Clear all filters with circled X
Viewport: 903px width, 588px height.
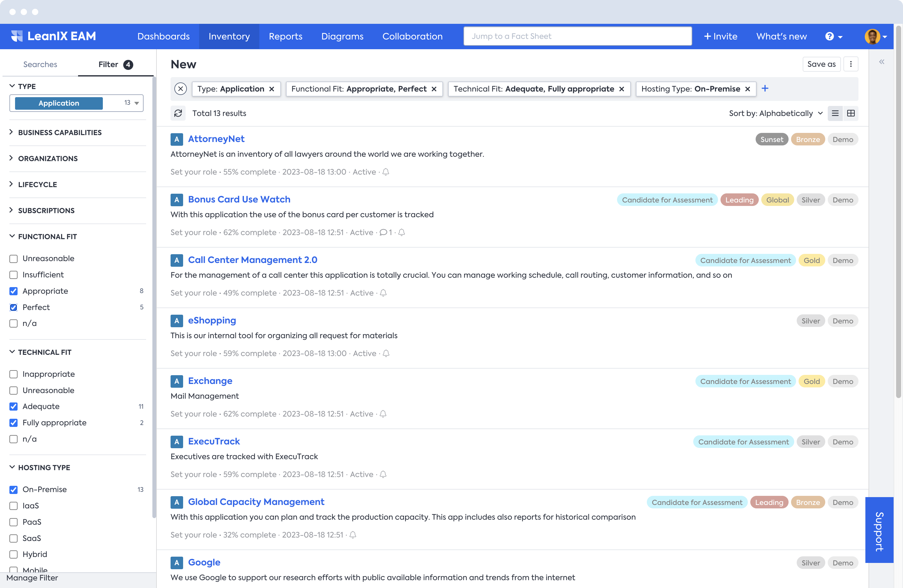click(181, 89)
